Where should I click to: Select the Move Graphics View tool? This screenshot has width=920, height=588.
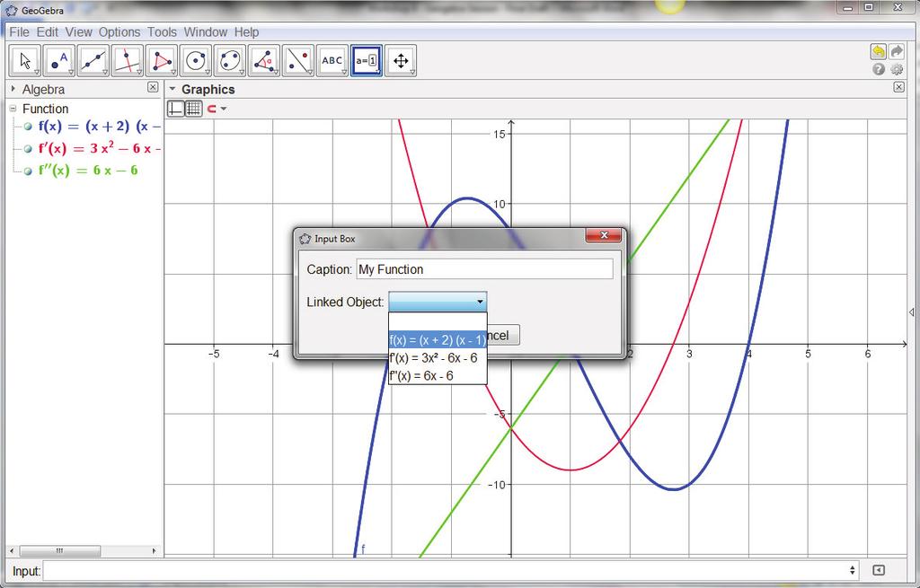click(x=401, y=60)
